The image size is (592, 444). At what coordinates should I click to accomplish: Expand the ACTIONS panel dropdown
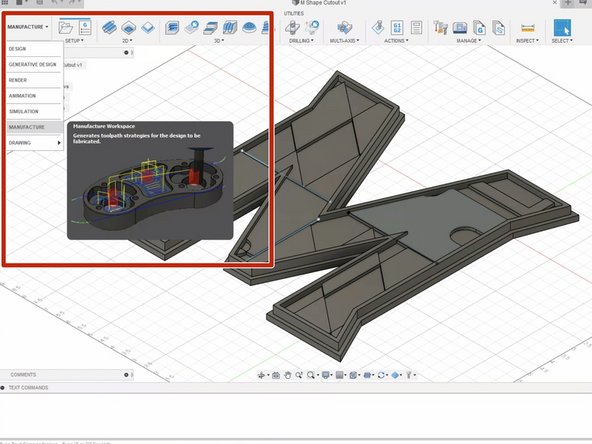[x=396, y=40]
